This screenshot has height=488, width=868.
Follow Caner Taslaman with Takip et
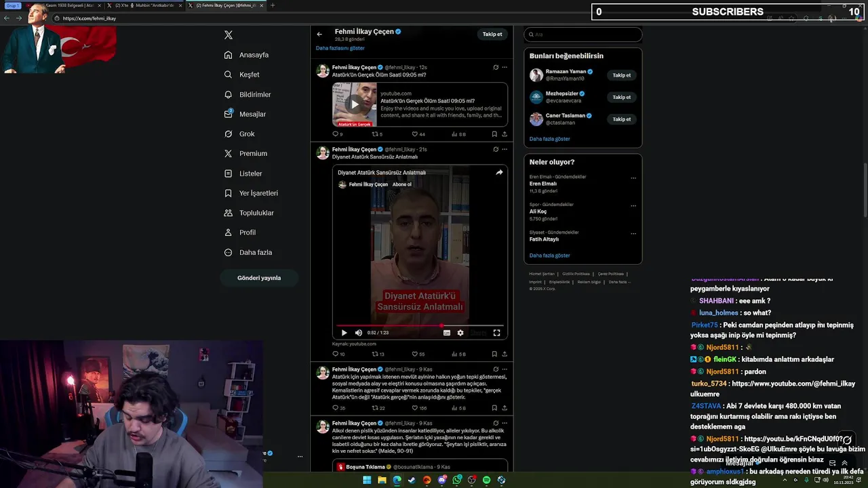tap(622, 119)
